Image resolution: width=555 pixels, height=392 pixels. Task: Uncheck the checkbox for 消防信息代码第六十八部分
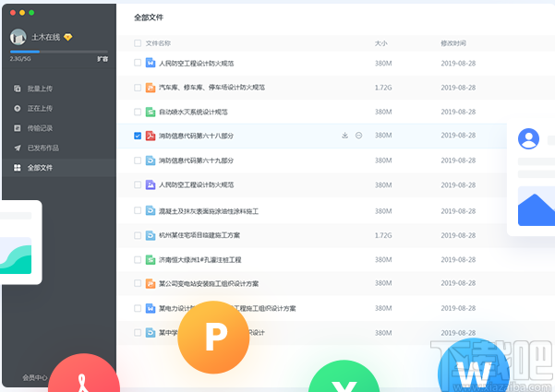tap(138, 136)
